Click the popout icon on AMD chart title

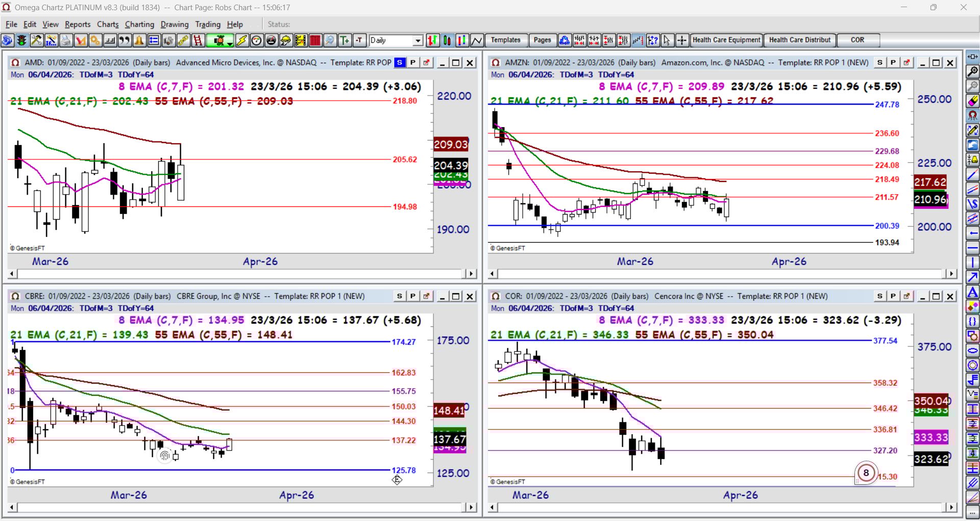coord(426,63)
